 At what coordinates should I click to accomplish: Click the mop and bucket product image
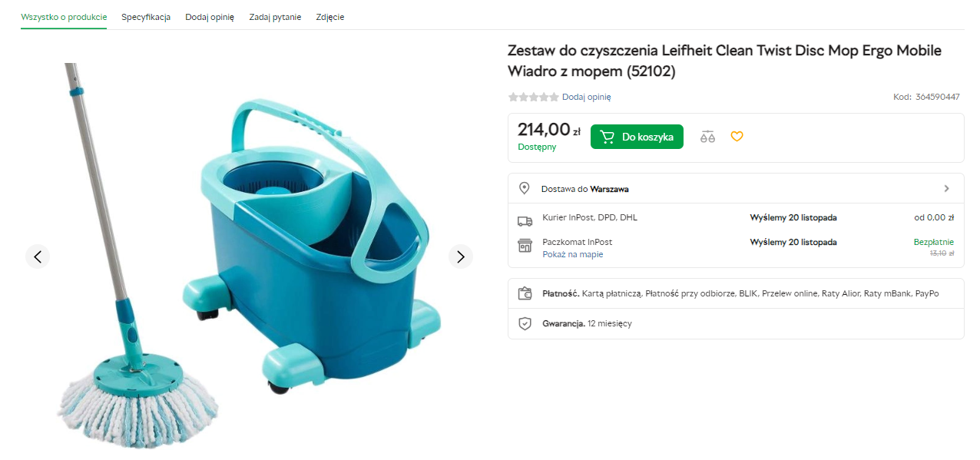(x=250, y=253)
